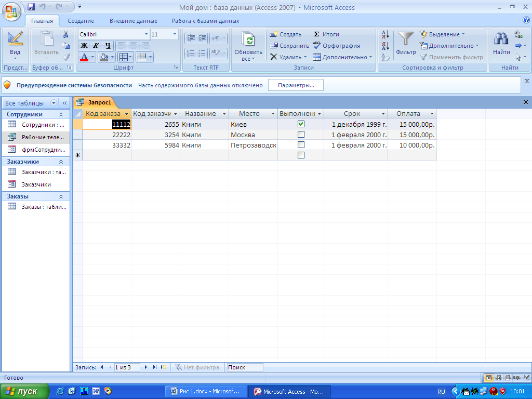This screenshot has width=532, height=399.
Task: Click the Copy icon in Буфер обмена
Action: coord(66,46)
